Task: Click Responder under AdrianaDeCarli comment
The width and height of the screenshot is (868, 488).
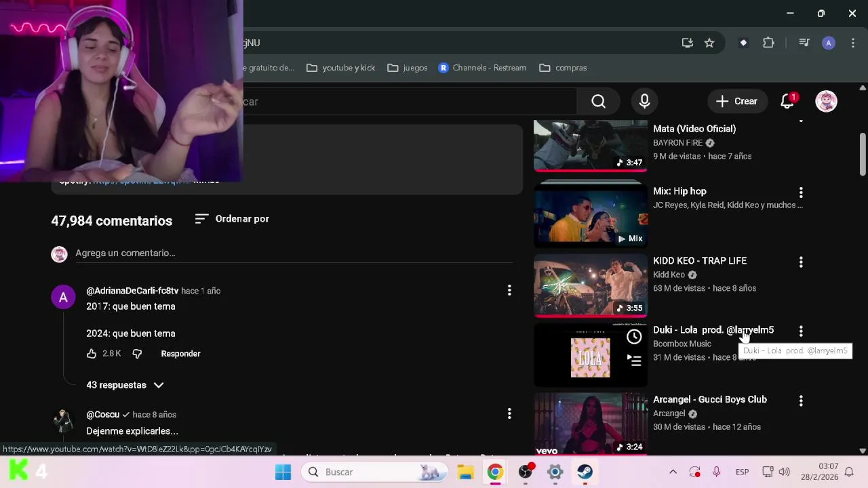Action: coord(180,354)
